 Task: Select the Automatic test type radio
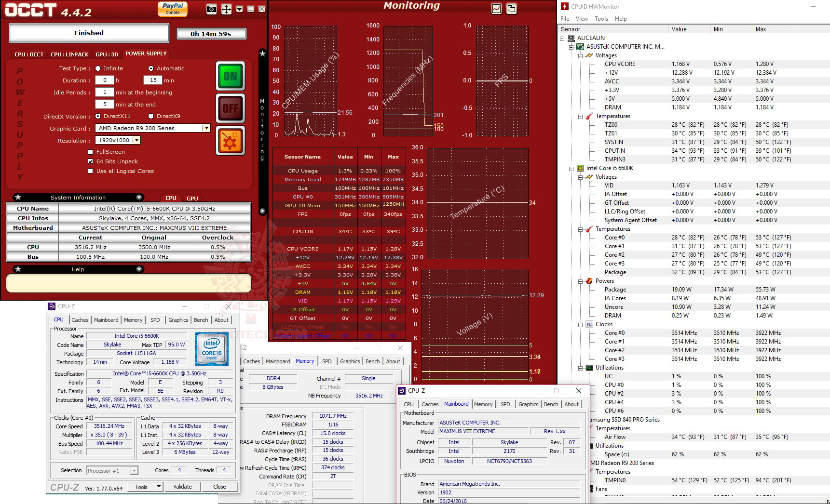pyautogui.click(x=151, y=68)
